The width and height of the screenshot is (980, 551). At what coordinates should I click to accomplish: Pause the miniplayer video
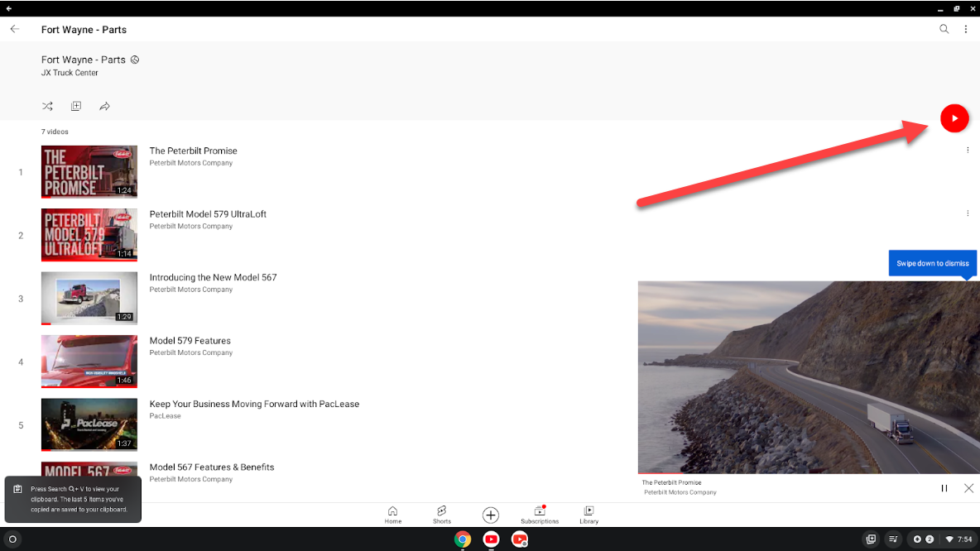944,488
